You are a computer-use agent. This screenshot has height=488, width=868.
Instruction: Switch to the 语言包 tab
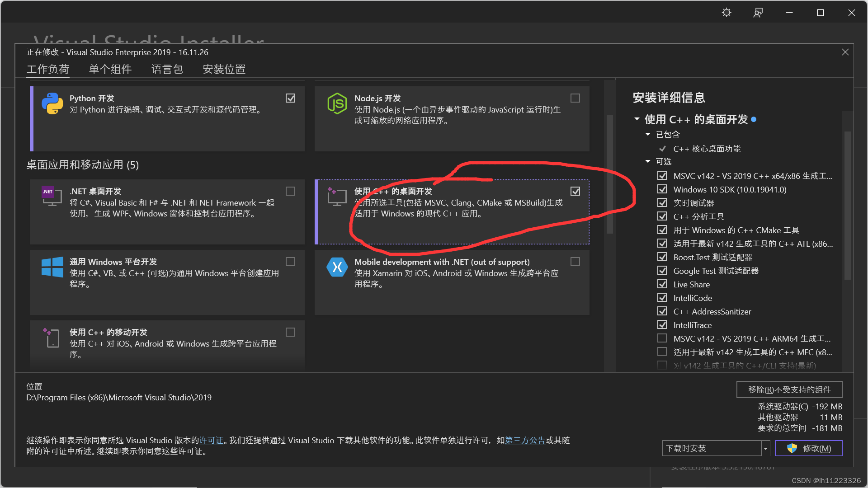click(167, 69)
